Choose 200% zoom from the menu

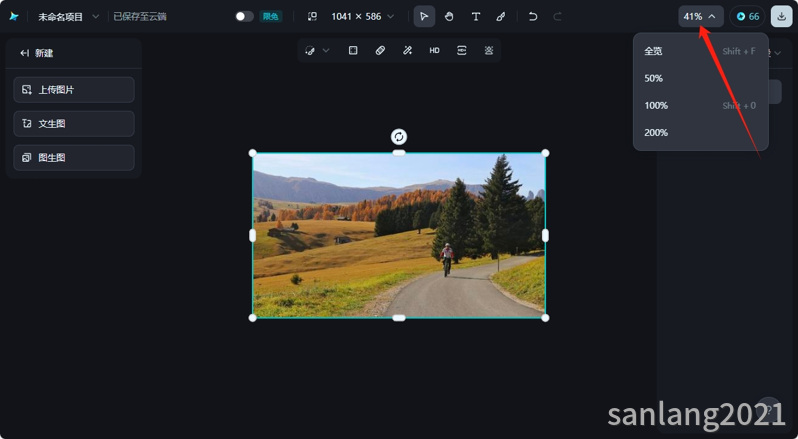click(x=656, y=132)
